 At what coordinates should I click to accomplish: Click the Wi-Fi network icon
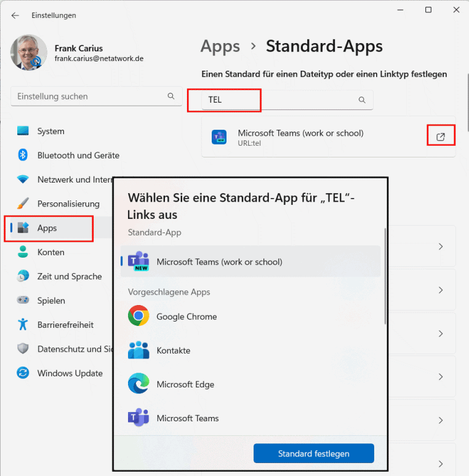23,179
